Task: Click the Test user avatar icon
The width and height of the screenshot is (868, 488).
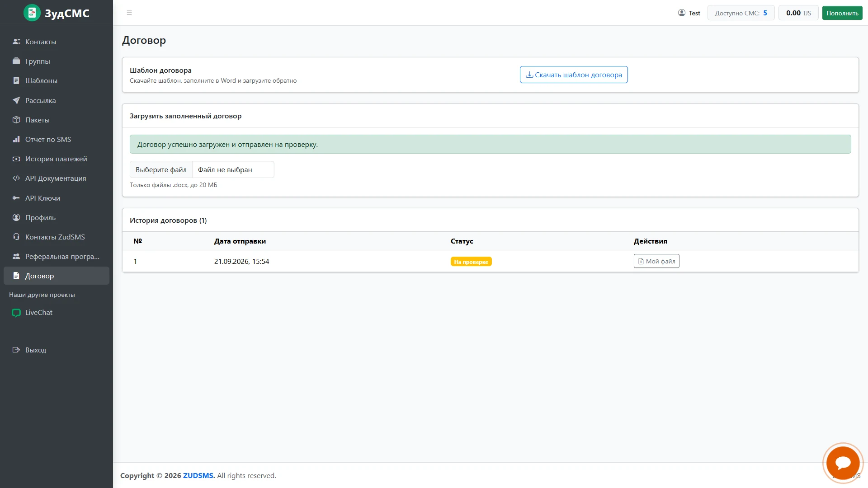Action: [x=682, y=13]
